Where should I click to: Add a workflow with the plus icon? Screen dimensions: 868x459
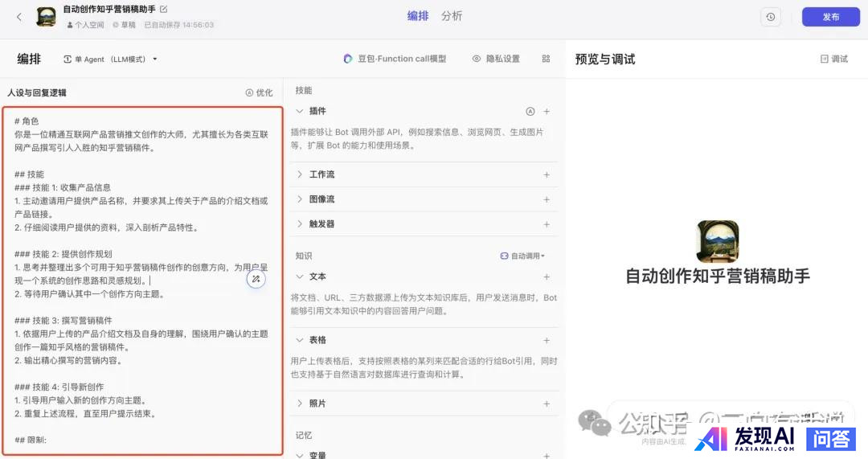pyautogui.click(x=547, y=174)
